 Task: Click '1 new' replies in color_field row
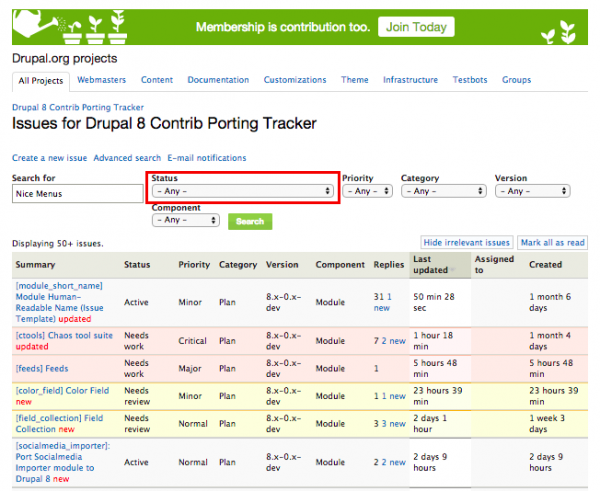click(x=393, y=396)
